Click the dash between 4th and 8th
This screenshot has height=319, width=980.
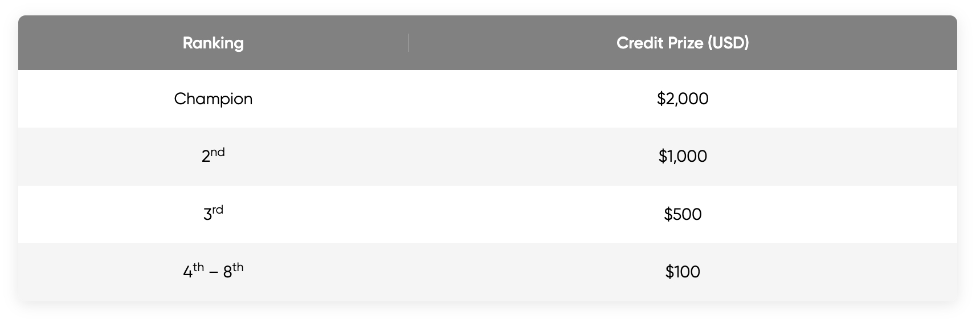coord(213,273)
